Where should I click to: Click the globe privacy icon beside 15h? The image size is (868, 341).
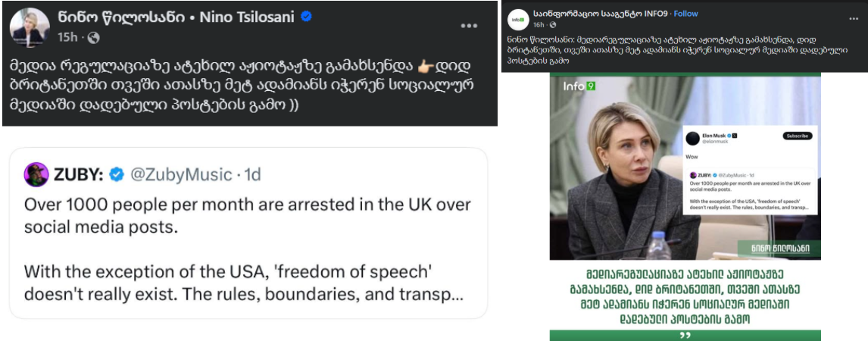click(x=93, y=37)
